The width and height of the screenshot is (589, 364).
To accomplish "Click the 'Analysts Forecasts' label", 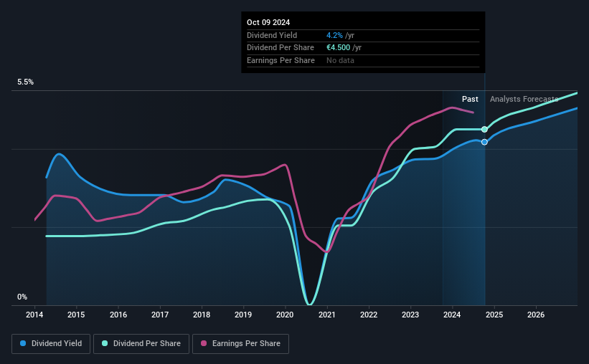I will [524, 99].
